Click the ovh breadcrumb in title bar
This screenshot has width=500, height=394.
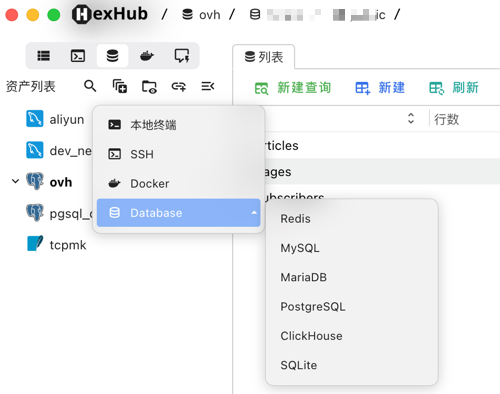(201, 15)
